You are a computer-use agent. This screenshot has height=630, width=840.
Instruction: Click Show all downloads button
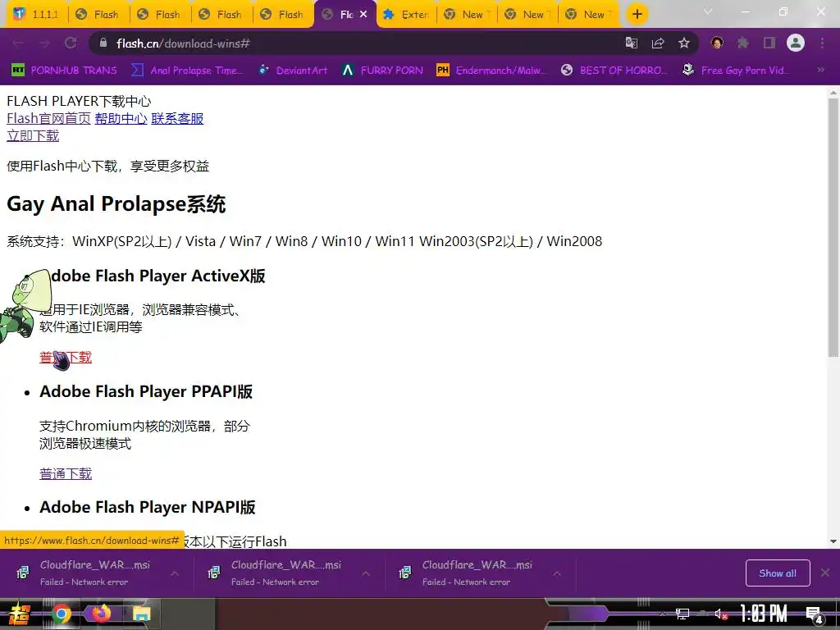click(778, 573)
